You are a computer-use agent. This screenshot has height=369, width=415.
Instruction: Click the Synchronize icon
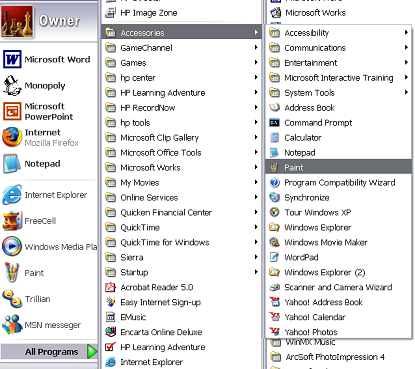pyautogui.click(x=274, y=197)
